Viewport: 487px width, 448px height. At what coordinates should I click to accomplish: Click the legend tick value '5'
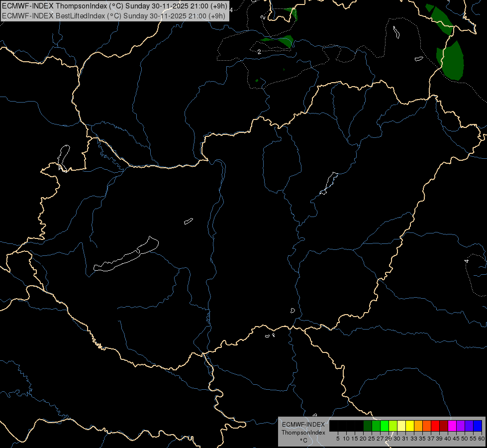[x=338, y=439]
